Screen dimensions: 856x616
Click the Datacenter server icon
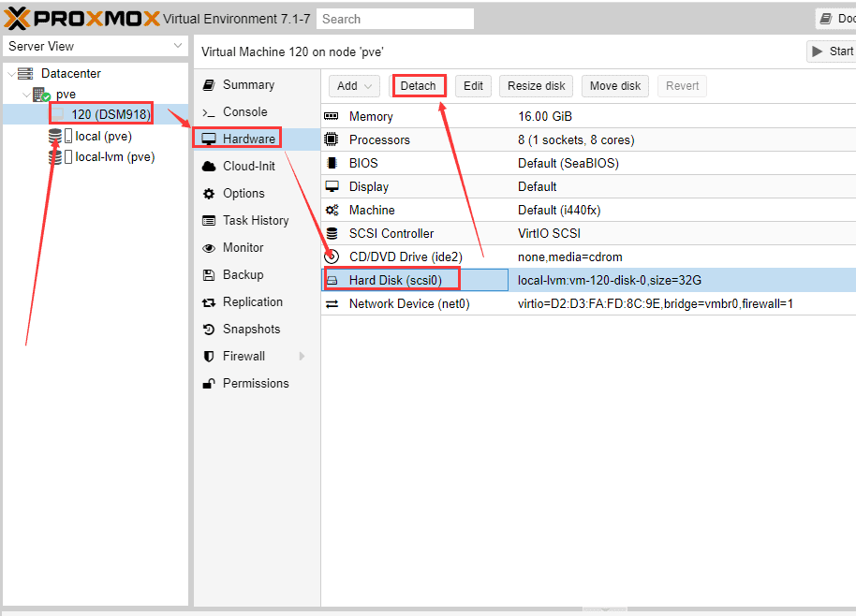pyautogui.click(x=25, y=73)
